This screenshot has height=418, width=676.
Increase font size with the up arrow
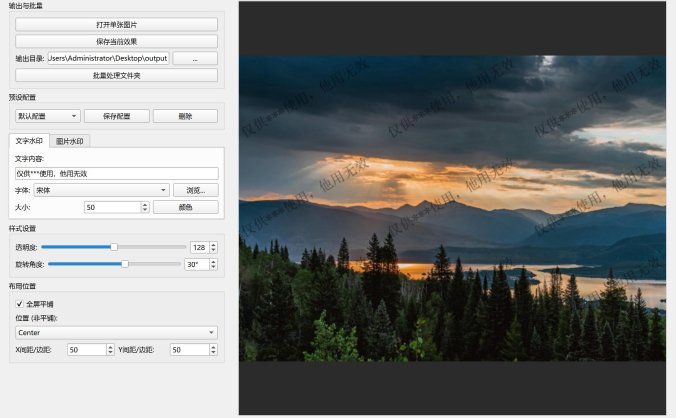145,205
